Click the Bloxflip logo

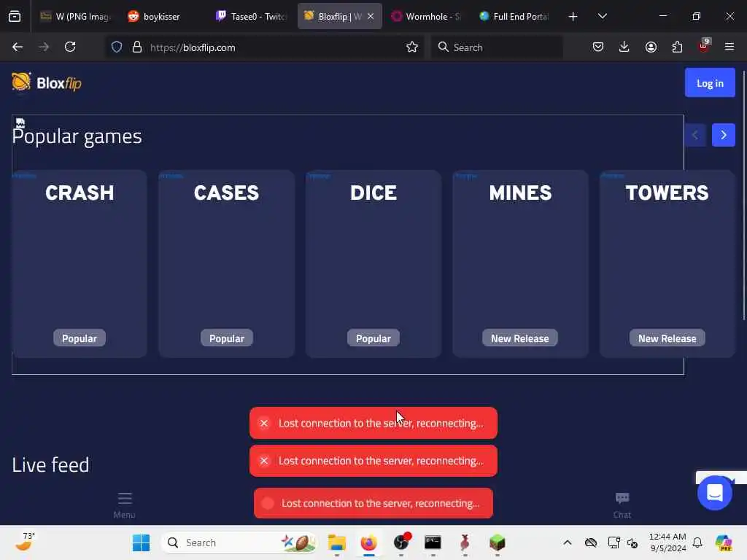point(46,83)
